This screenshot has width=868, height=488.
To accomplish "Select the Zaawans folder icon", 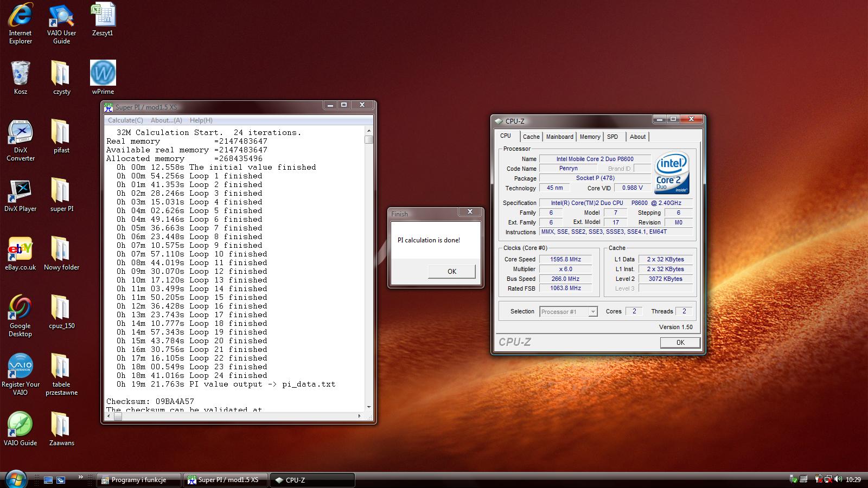I will (x=61, y=429).
